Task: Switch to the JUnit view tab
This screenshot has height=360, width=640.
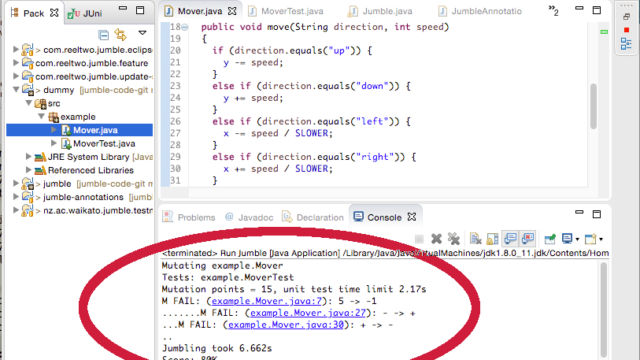Action: pyautogui.click(x=85, y=13)
